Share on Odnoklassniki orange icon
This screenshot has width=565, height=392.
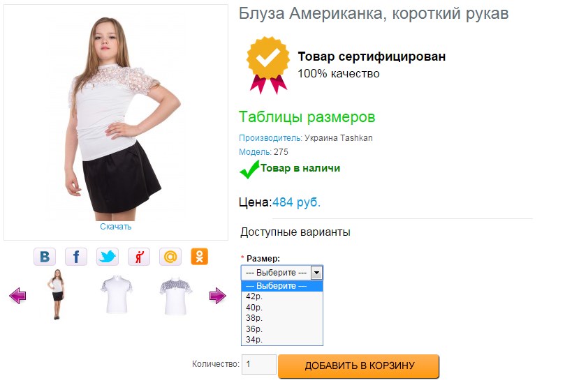200,257
